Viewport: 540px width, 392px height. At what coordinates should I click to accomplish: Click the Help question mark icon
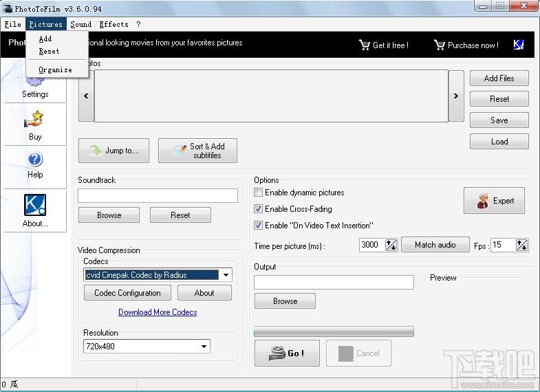pyautogui.click(x=35, y=160)
